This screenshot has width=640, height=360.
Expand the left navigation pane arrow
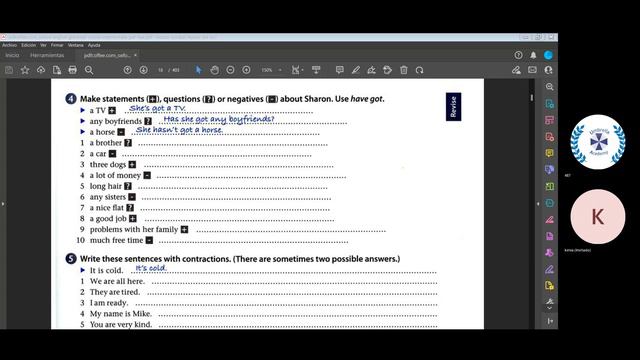[3, 203]
